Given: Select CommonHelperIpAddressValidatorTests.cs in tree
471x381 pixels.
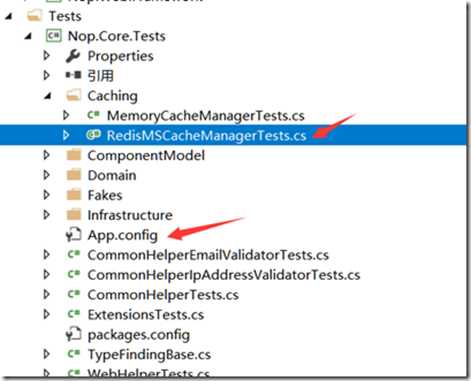Looking at the screenshot, I should point(224,275).
